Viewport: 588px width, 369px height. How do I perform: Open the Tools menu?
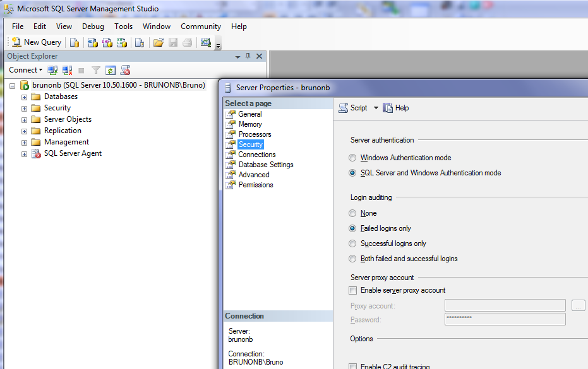[x=123, y=26]
